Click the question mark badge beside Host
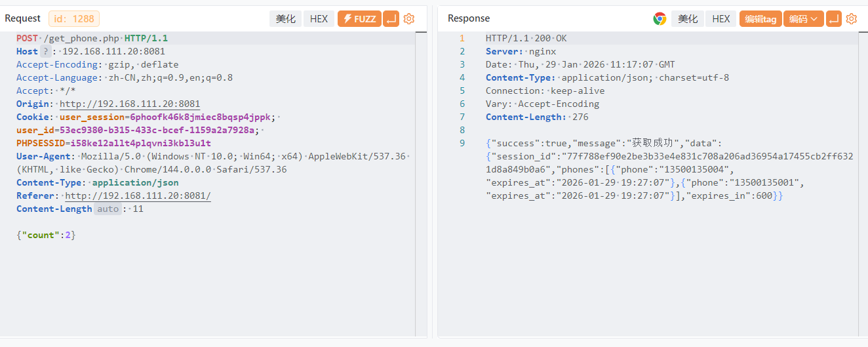The image size is (868, 347). [x=45, y=52]
